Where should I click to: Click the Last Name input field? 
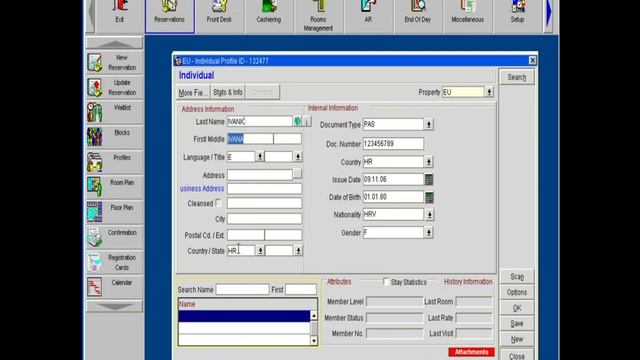pos(260,121)
